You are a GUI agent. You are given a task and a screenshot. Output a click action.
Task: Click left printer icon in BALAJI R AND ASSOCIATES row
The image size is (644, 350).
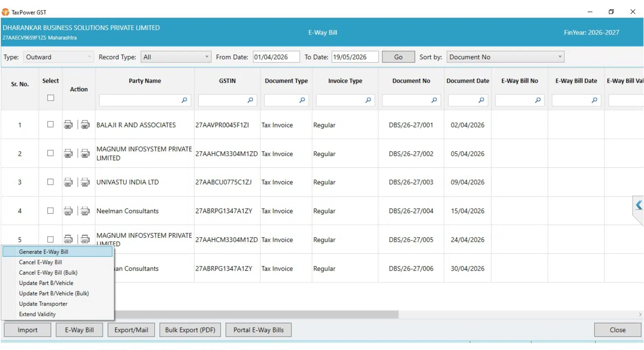(x=68, y=125)
